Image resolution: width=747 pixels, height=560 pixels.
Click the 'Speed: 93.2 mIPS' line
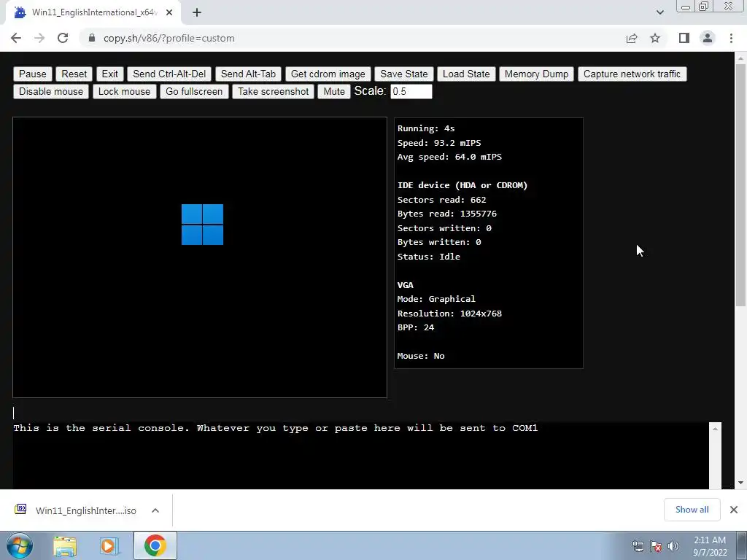point(439,143)
